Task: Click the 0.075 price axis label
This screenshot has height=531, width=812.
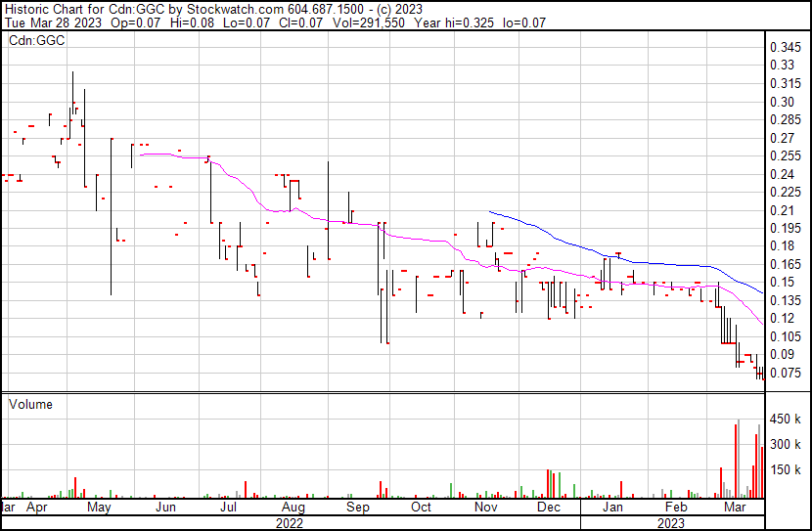Action: [x=786, y=373]
